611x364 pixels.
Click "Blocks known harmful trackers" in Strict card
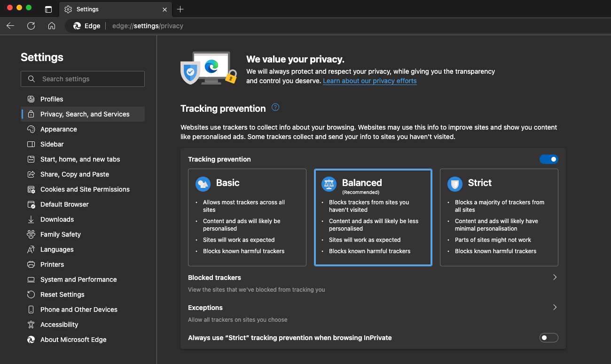[495, 251]
